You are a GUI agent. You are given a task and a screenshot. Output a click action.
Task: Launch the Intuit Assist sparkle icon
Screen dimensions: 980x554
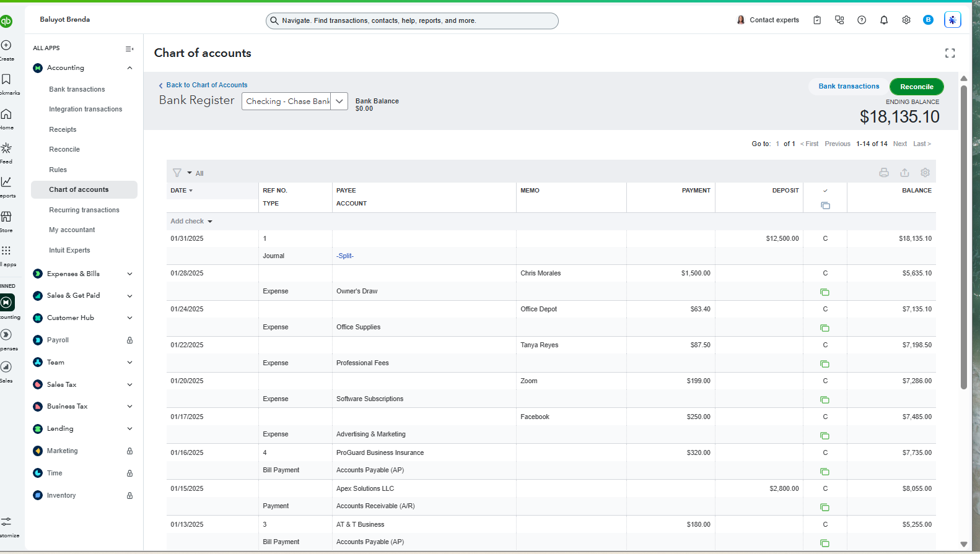952,20
